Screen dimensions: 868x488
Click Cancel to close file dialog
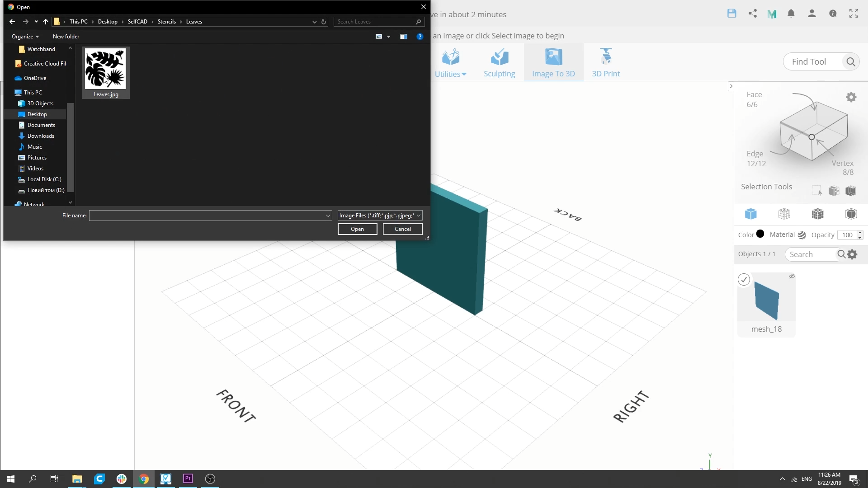(402, 229)
